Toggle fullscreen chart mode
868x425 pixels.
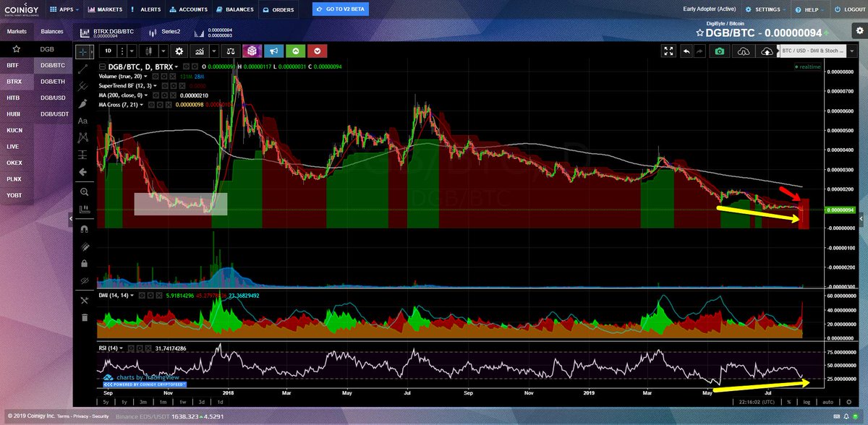669,51
